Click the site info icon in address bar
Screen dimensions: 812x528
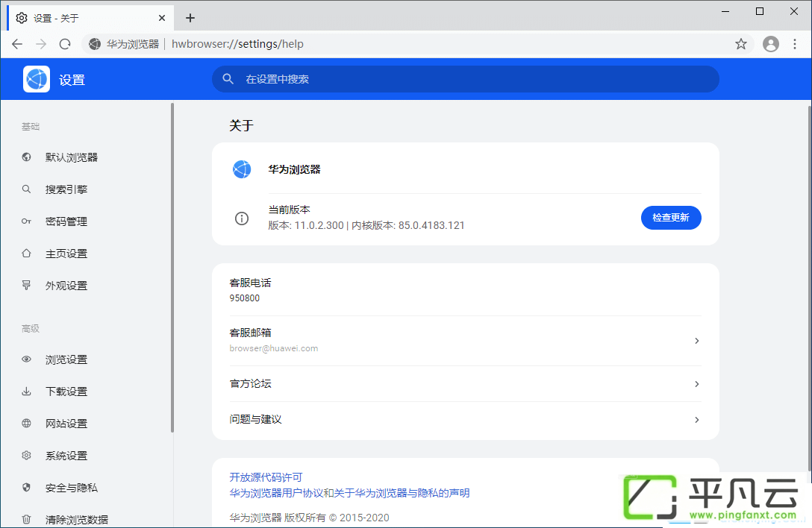click(x=95, y=44)
